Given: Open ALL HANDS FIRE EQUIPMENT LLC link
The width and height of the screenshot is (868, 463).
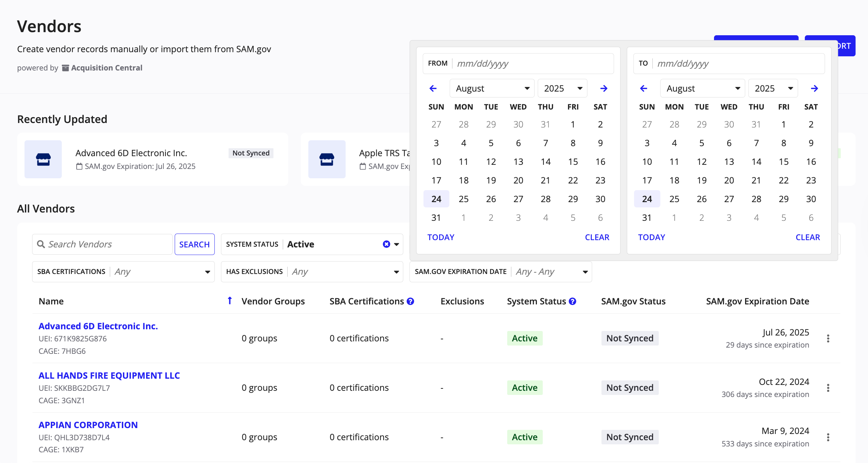Looking at the screenshot, I should pyautogui.click(x=109, y=376).
